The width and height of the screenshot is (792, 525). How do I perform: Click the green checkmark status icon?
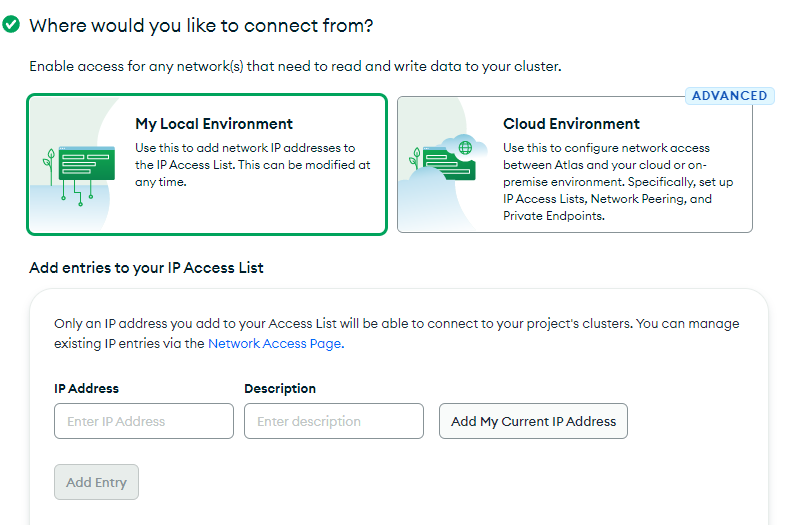(11, 24)
